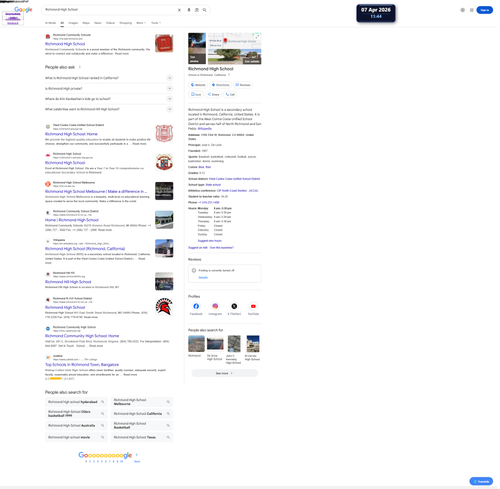
Task: Switch to the Maps tab
Action: click(86, 23)
